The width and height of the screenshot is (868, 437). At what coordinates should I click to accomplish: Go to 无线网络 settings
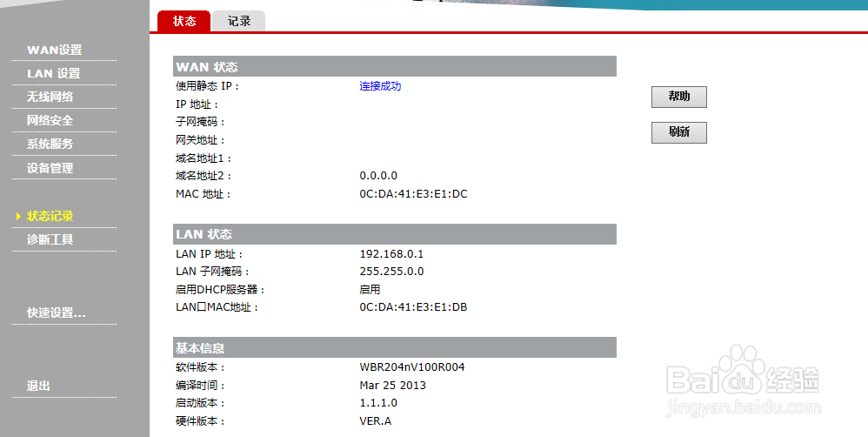[x=50, y=97]
